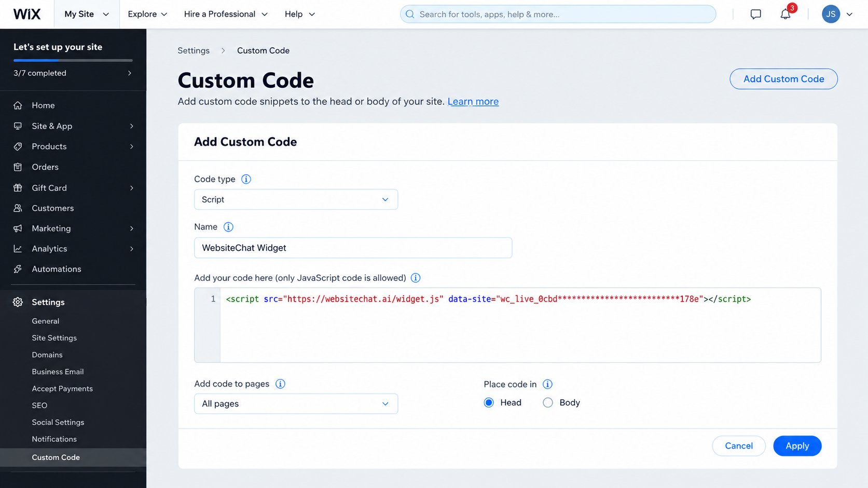Click the Name field info icon
The height and width of the screenshot is (488, 868).
coord(228,227)
